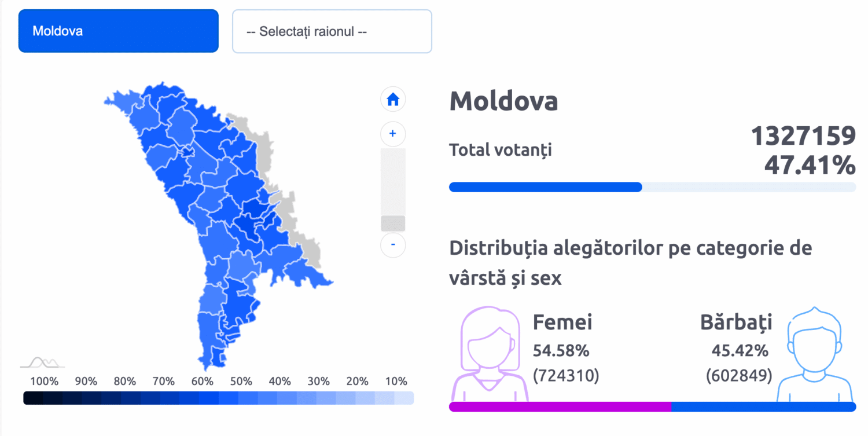
Task: Click the map home reset icon
Action: [x=393, y=100]
